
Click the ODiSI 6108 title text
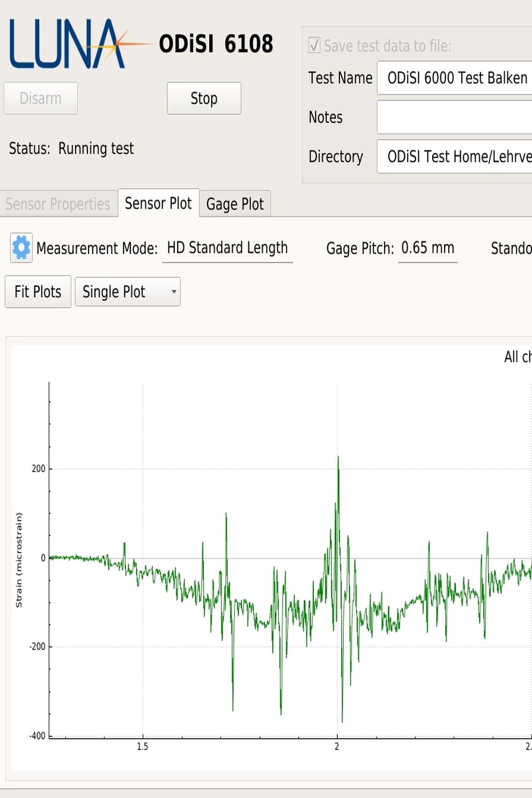tap(216, 44)
